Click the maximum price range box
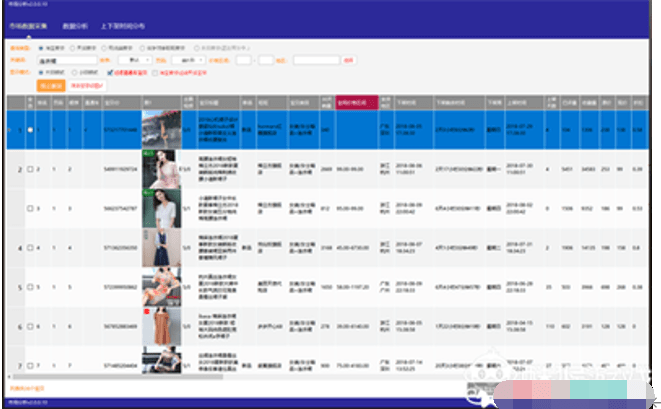Image resolution: width=661 pixels, height=409 pixels. (x=266, y=60)
